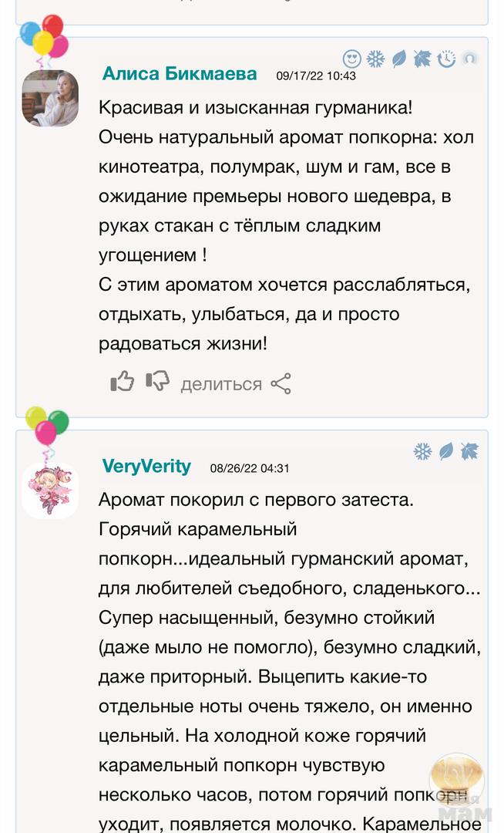Viewport: 504px width, 833px height.
Task: Click the balloons badge above VeryVerity's avatar
Action: click(46, 428)
